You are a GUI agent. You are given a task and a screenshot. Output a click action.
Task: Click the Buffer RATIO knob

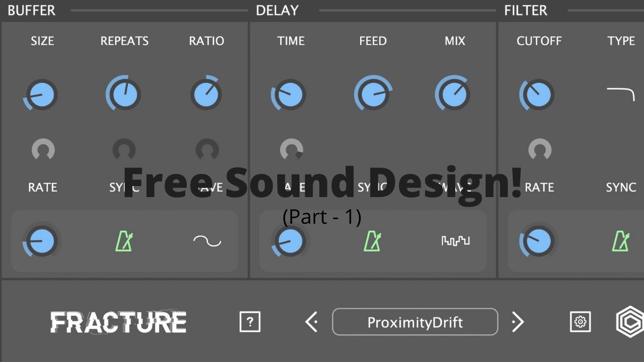tap(206, 94)
